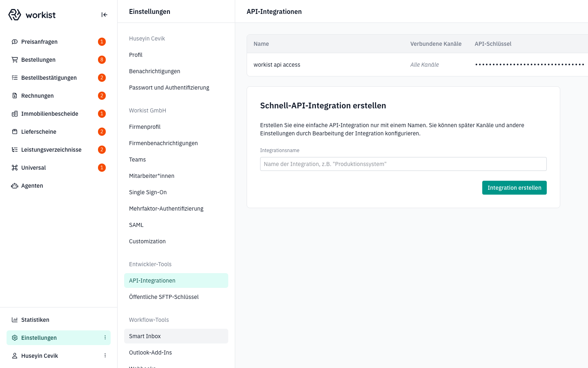The image size is (588, 368).
Task: Click the workist logo
Action: coord(32,15)
